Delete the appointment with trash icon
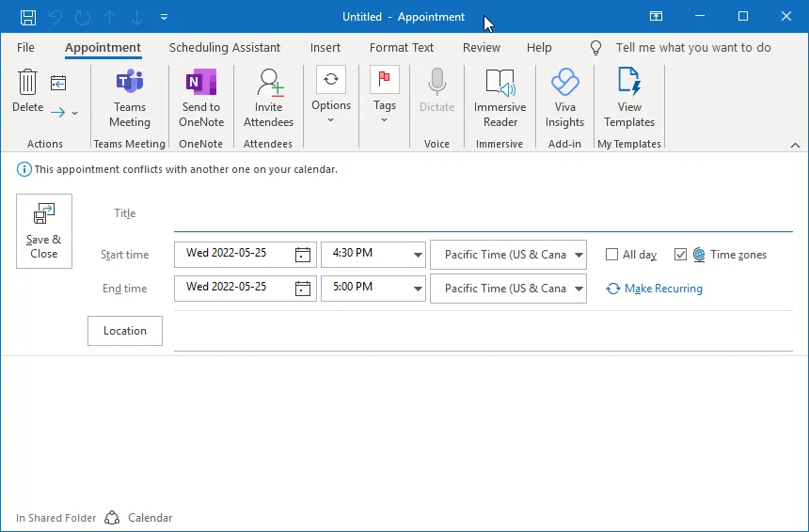The image size is (809, 532). click(x=28, y=91)
